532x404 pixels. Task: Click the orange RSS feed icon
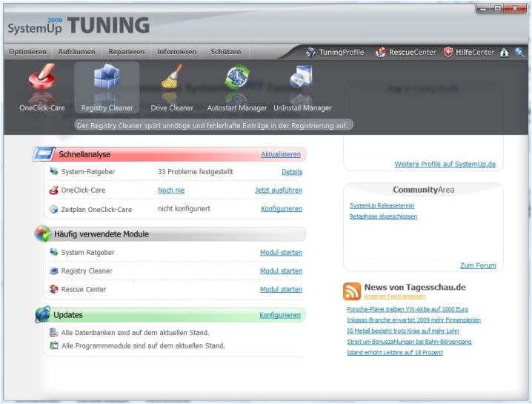click(x=352, y=291)
